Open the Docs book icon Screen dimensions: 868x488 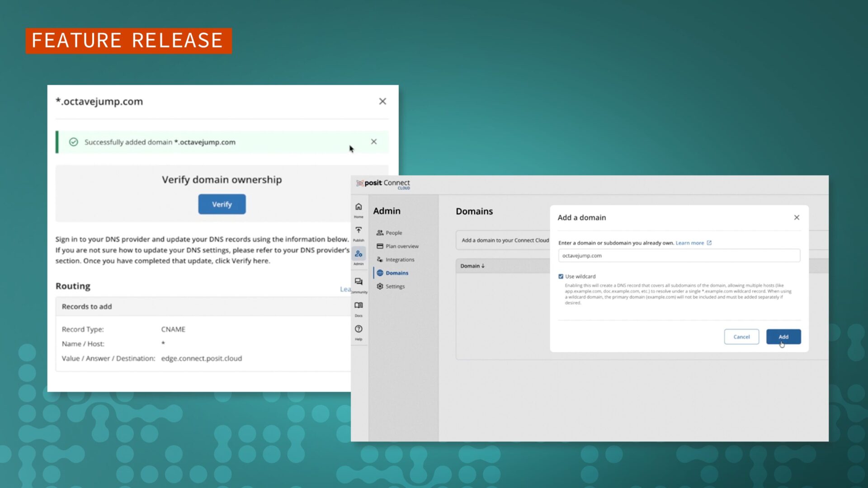pos(359,306)
